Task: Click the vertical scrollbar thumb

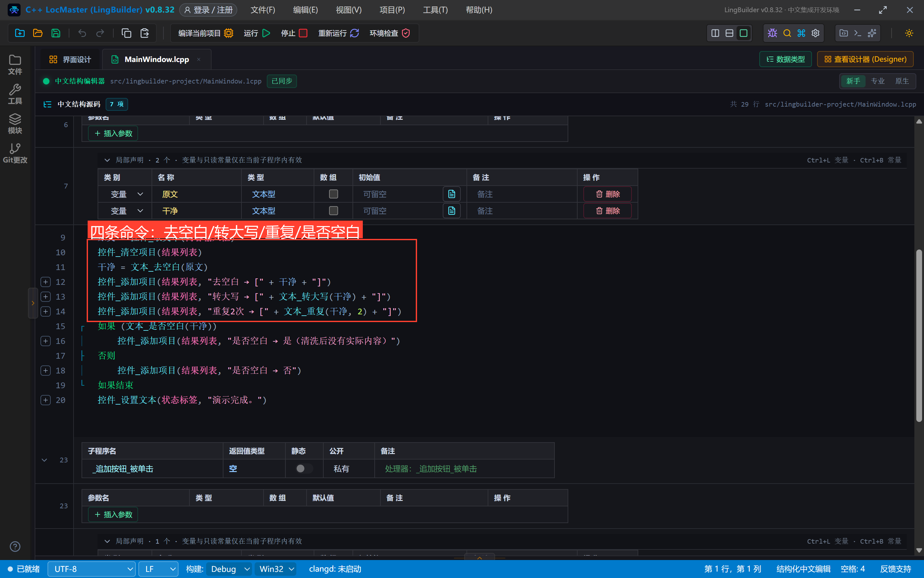Action: click(x=919, y=335)
